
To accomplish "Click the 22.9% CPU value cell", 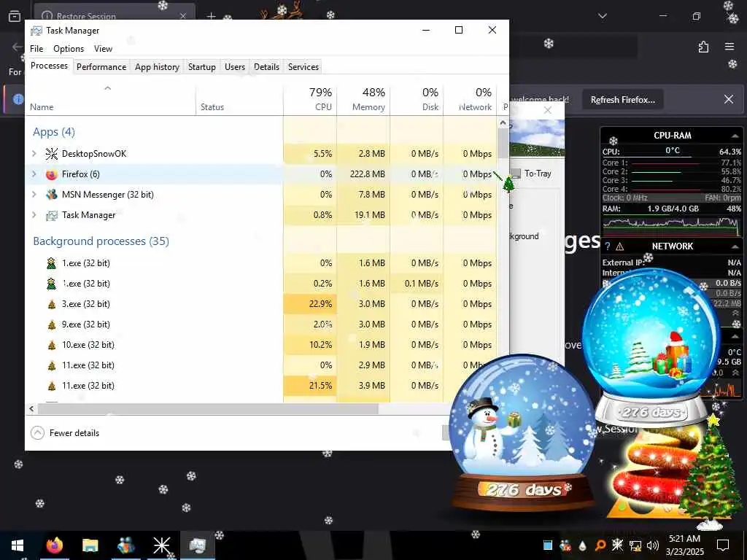I will (x=310, y=304).
